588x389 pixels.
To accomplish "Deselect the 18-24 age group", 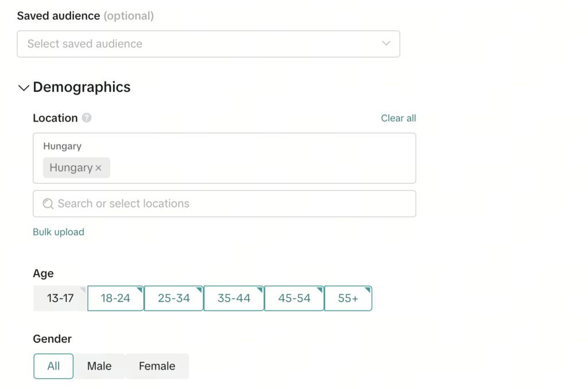I will 115,298.
